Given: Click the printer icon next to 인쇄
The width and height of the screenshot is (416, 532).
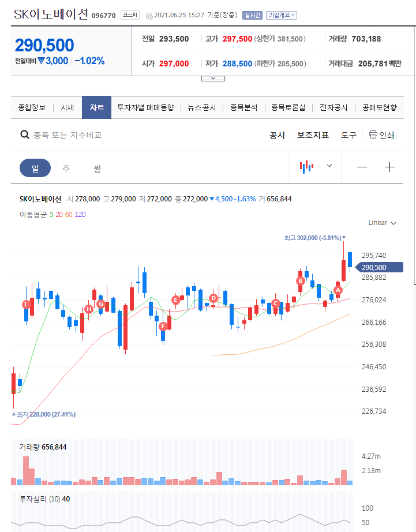Looking at the screenshot, I should (373, 134).
